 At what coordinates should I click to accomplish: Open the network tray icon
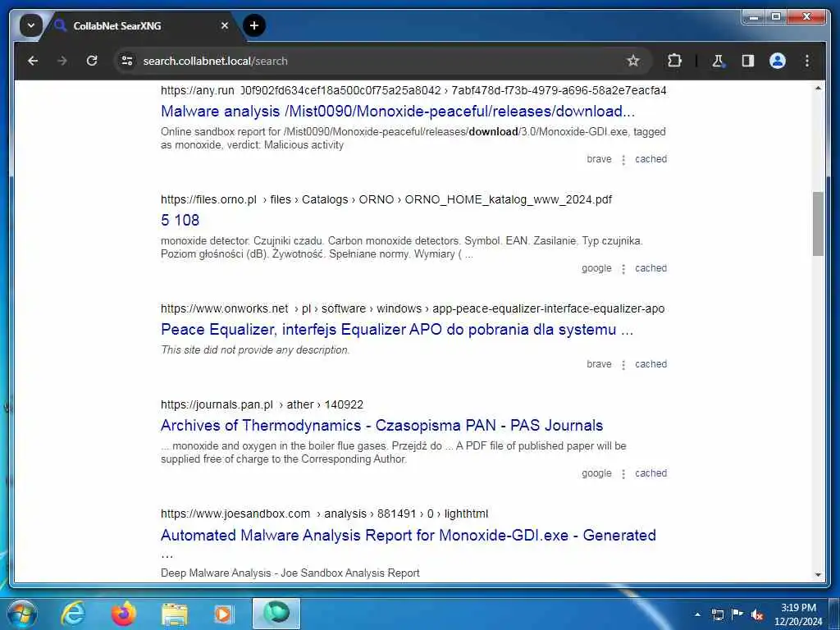pos(717,614)
